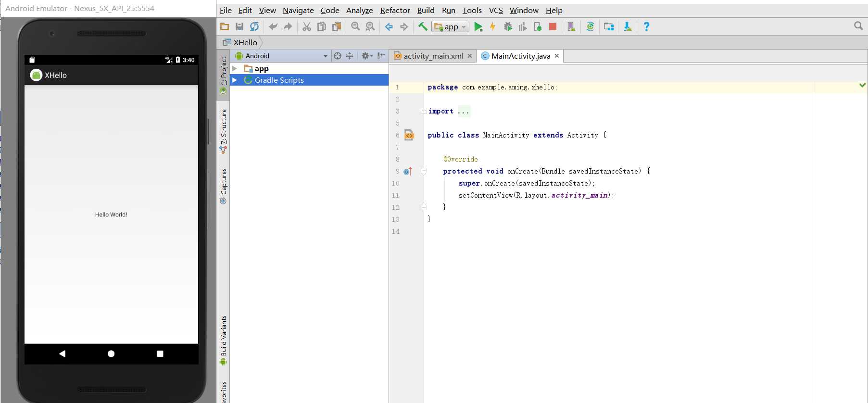Open the Window menu
This screenshot has height=403, width=868.
[x=524, y=10]
